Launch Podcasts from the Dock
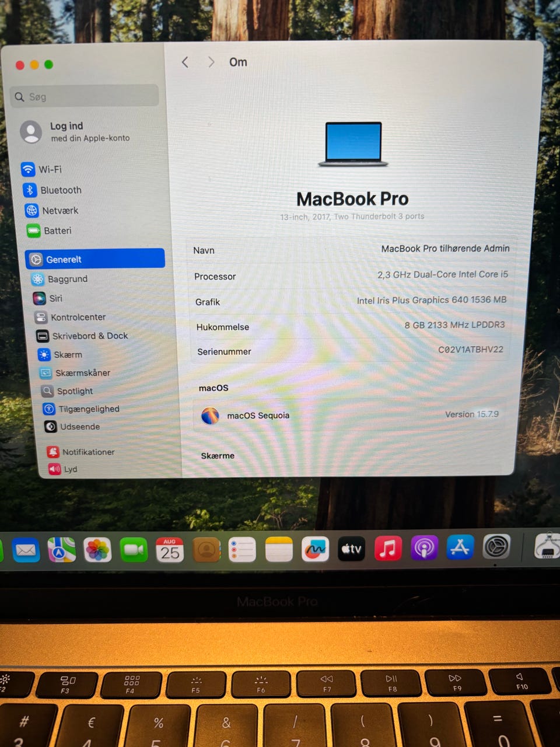Image resolution: width=560 pixels, height=747 pixels. 424,548
